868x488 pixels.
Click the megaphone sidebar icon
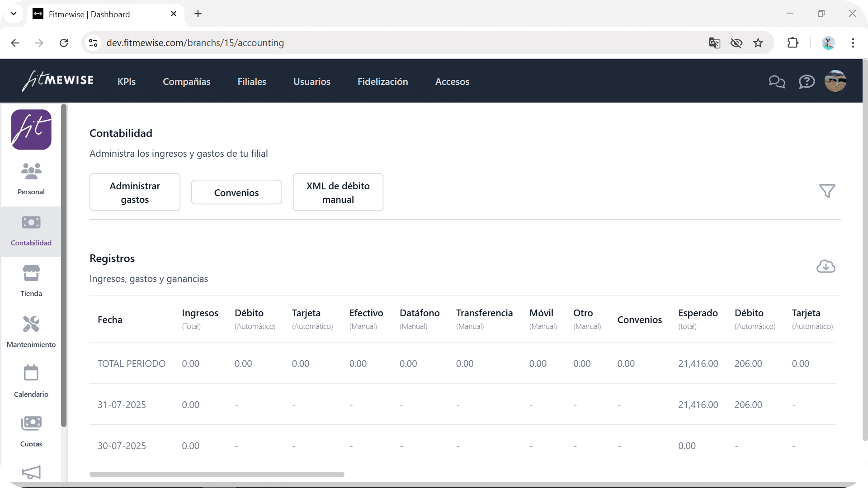[31, 472]
